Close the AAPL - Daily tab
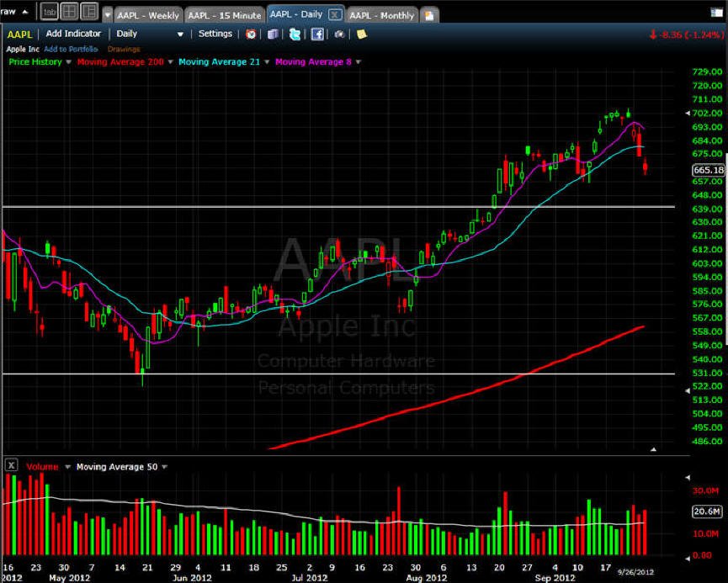 pyautogui.click(x=334, y=14)
